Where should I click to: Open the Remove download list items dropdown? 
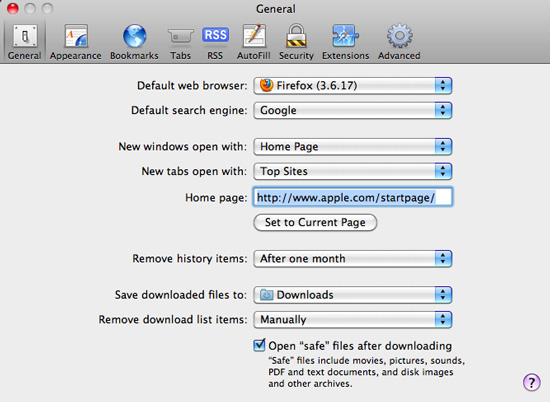pyautogui.click(x=353, y=320)
